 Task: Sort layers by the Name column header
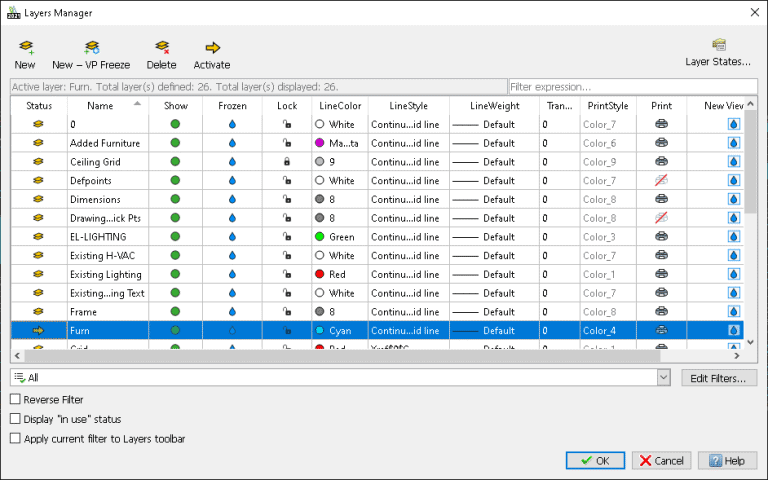click(x=100, y=105)
